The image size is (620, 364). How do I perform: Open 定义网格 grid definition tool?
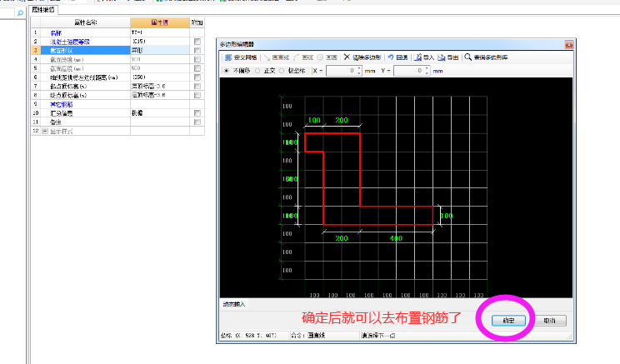(x=240, y=57)
